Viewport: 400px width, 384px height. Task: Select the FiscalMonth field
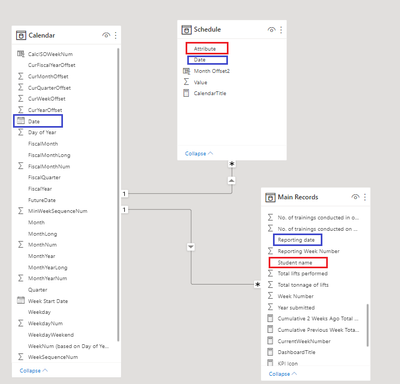pos(43,144)
